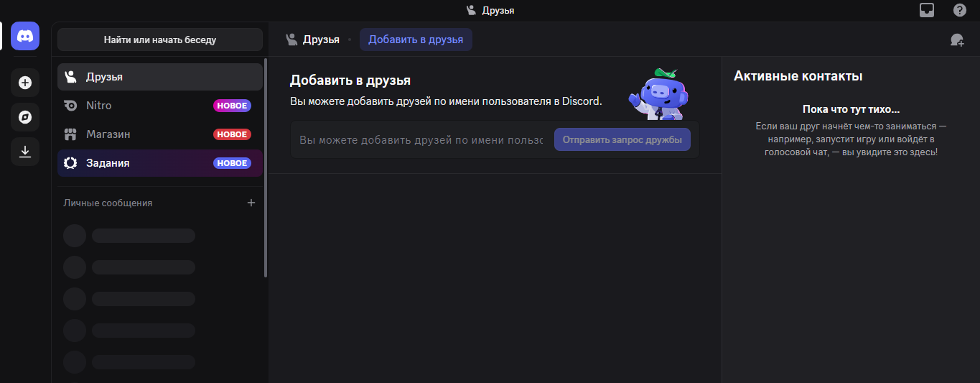Viewport: 980px width, 383px height.
Task: Click the Магазин shop icon
Action: click(x=70, y=134)
